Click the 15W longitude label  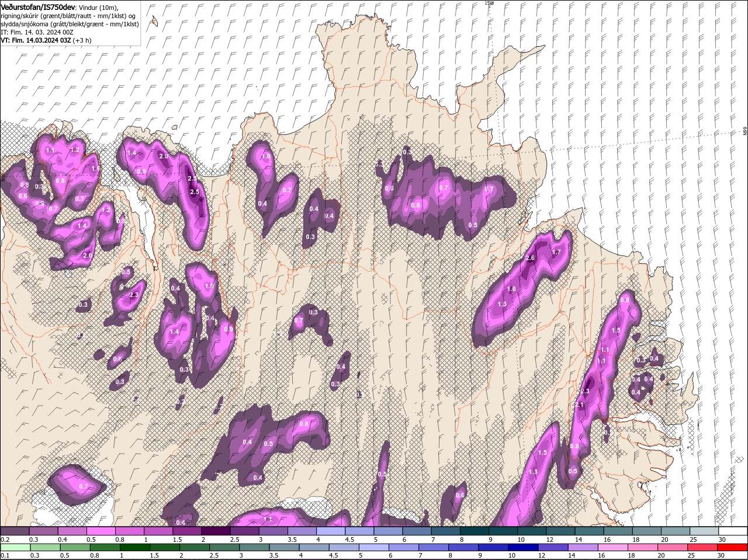(x=489, y=3)
